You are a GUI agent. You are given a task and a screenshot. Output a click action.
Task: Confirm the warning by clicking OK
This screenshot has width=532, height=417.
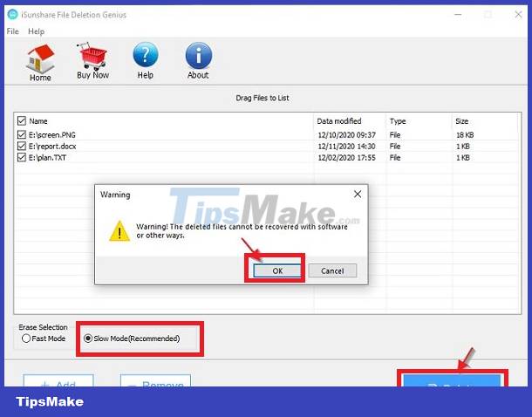click(277, 270)
